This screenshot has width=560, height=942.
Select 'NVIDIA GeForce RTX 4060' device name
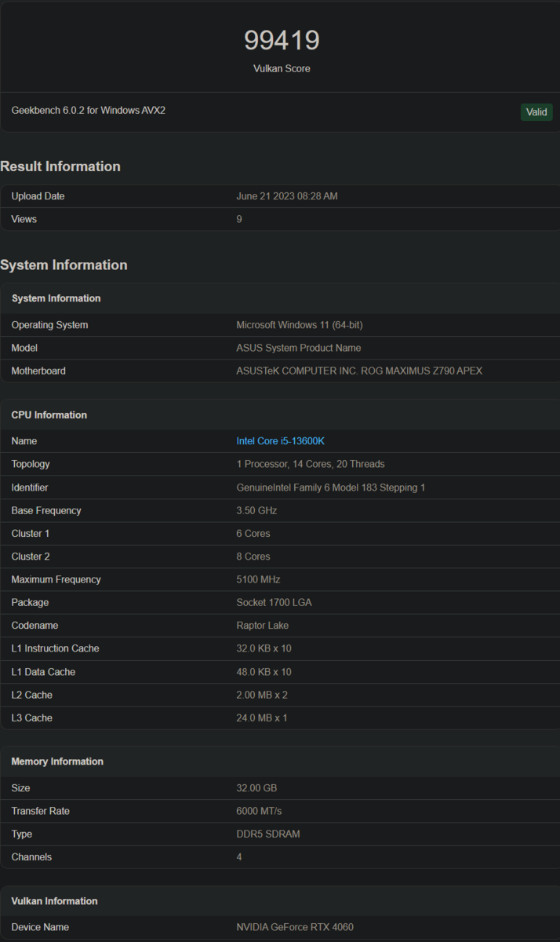[295, 927]
